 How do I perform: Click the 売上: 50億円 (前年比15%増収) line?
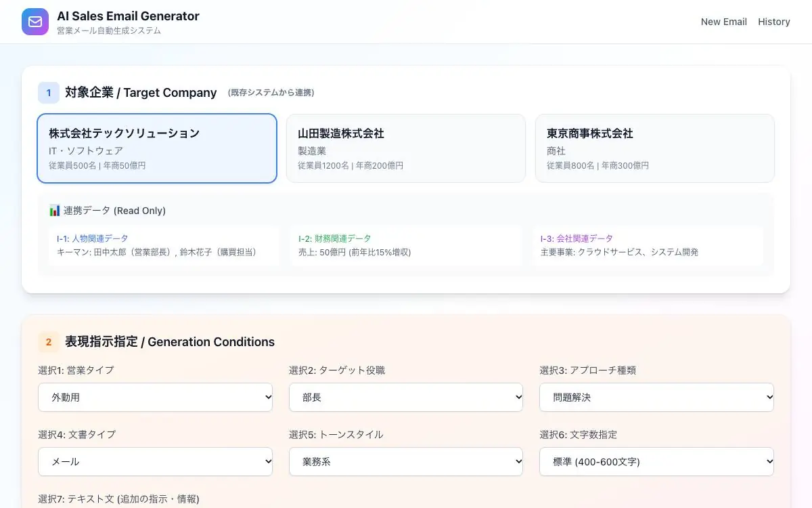pos(355,252)
